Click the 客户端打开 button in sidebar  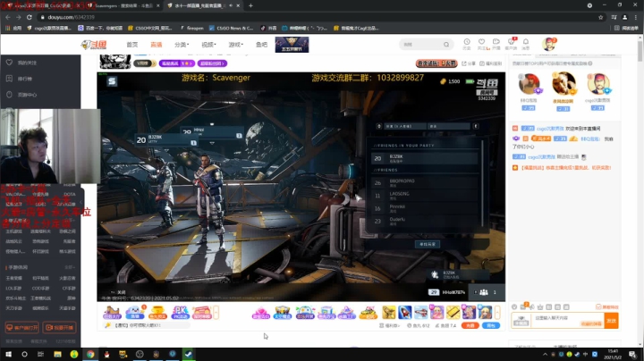coord(21,327)
